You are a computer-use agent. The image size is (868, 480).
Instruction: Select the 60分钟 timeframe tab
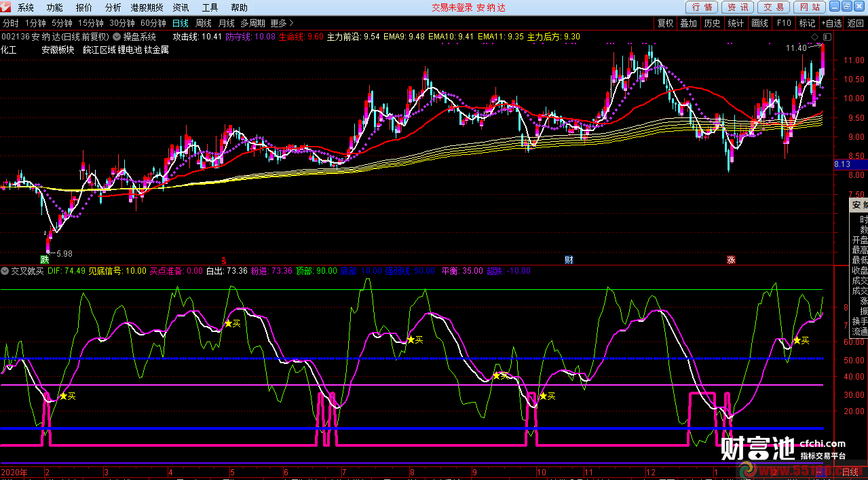[x=153, y=23]
